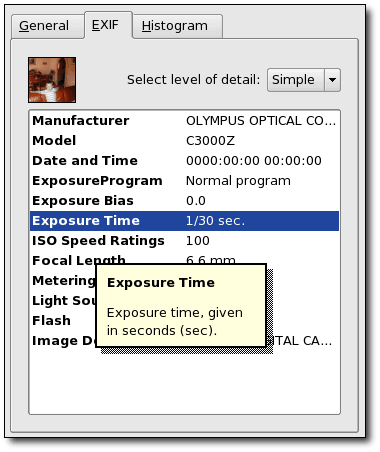The height and width of the screenshot is (452, 380).
Task: Select the Metering row label
Action: [63, 281]
